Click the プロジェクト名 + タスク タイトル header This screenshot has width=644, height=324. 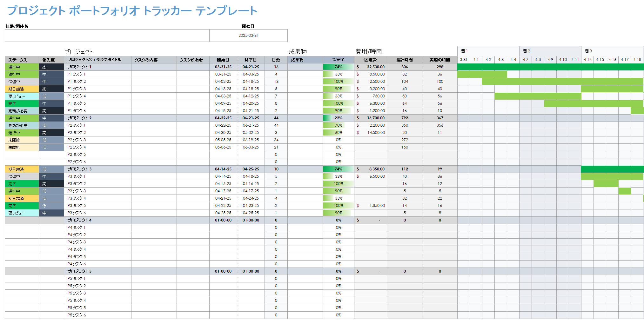coord(97,60)
